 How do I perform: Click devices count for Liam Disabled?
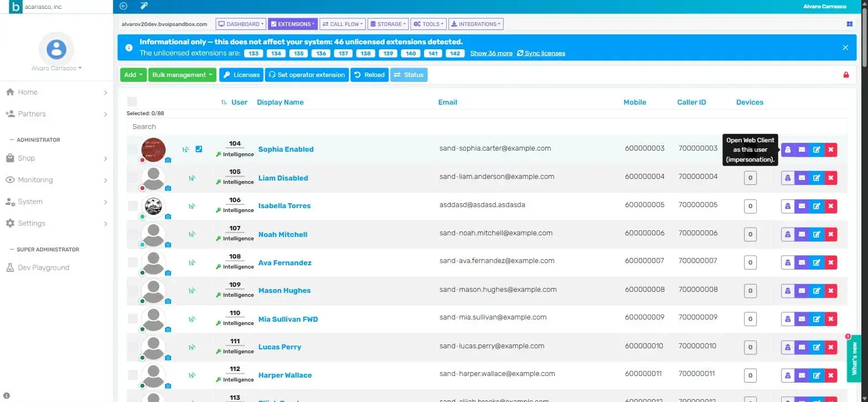tap(750, 178)
